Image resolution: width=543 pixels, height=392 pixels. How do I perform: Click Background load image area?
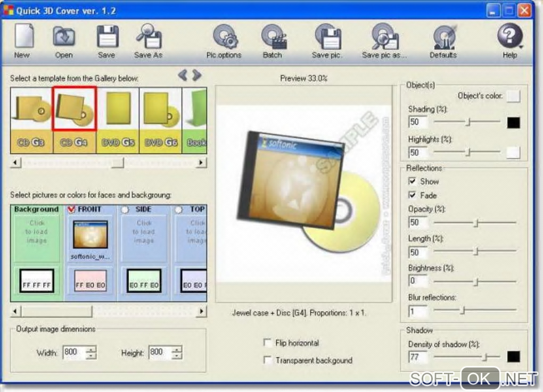(x=37, y=239)
